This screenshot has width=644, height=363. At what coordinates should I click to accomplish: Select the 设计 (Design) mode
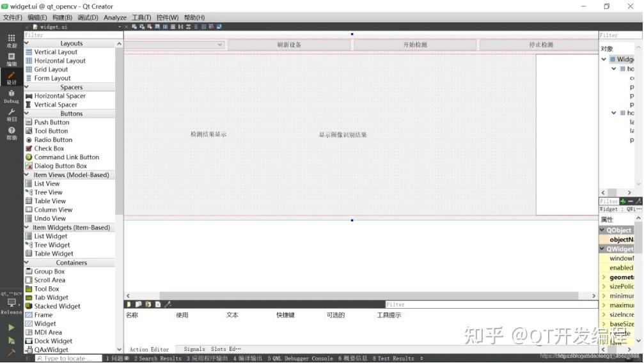[x=12, y=77]
